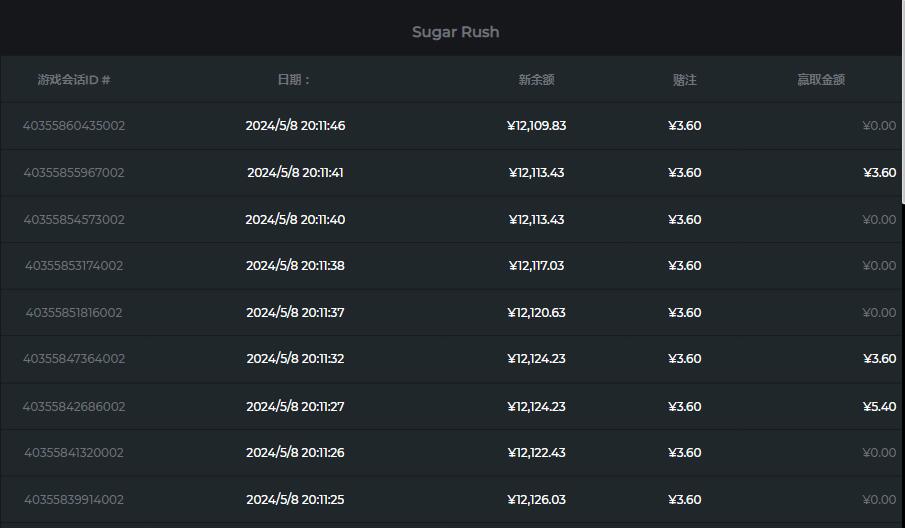Open session 40355842686002
905x528 pixels.
click(x=74, y=407)
